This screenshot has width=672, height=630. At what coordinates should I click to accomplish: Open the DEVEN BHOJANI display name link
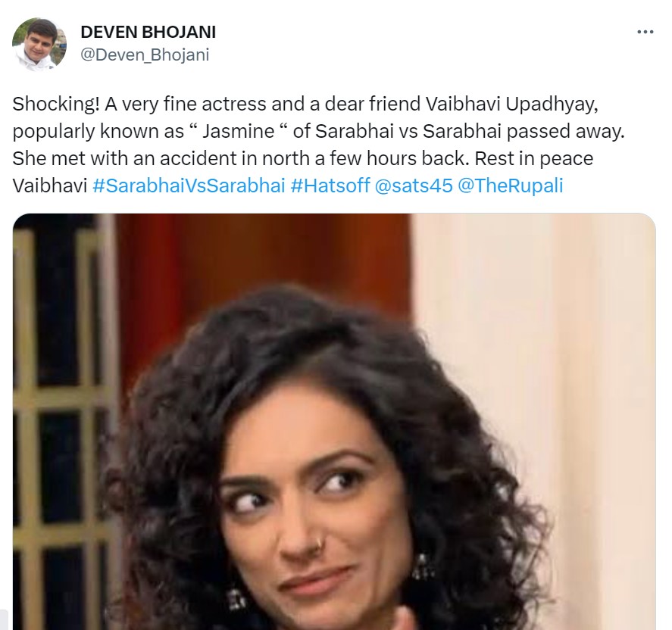pyautogui.click(x=148, y=32)
